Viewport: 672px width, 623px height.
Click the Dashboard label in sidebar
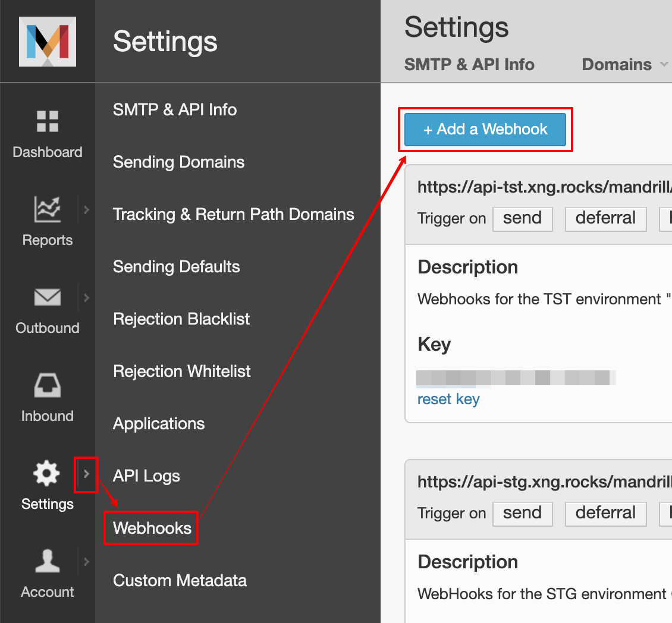point(48,152)
